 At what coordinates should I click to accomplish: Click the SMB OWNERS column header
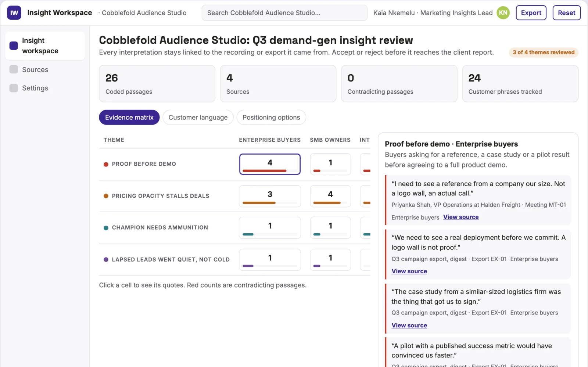(330, 140)
